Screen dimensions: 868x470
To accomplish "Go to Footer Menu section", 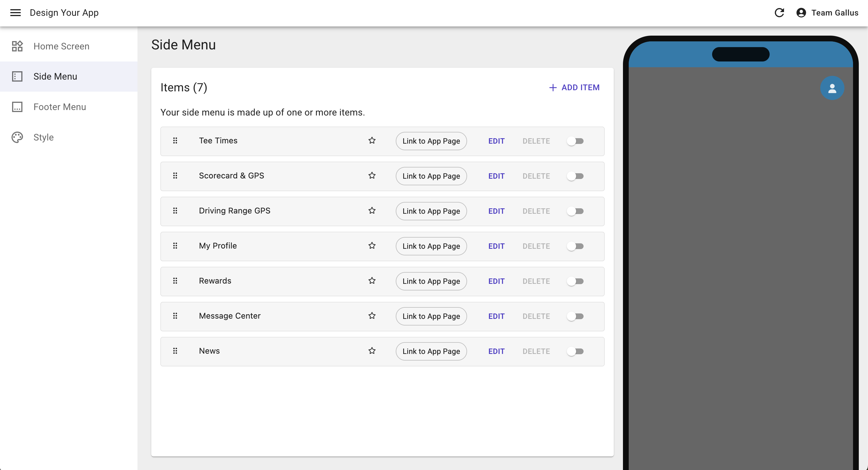I will tap(60, 107).
